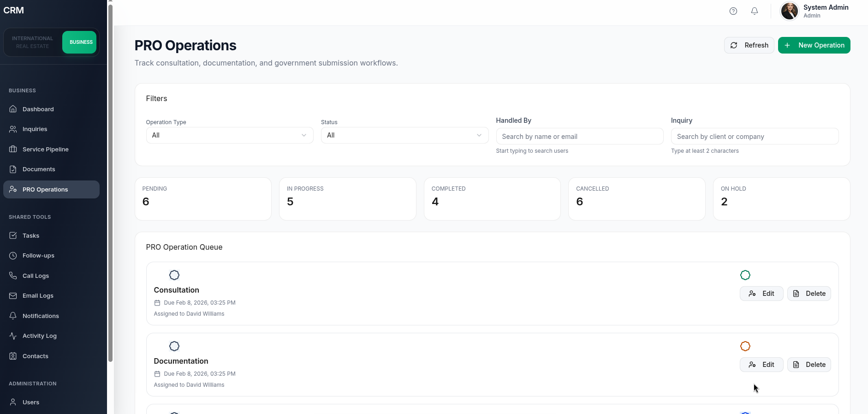Switch to International Real Estate mode

tap(33, 42)
